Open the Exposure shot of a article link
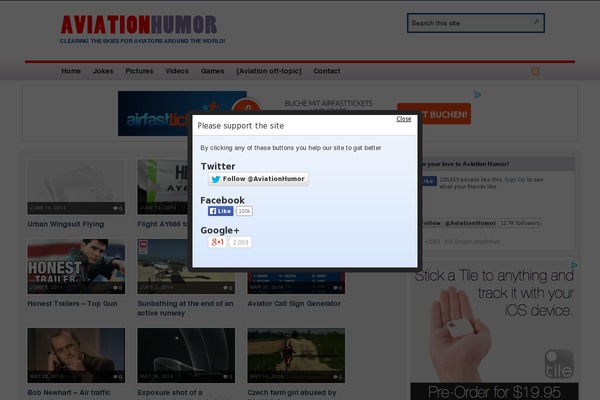This screenshot has height=400, width=600. (170, 393)
